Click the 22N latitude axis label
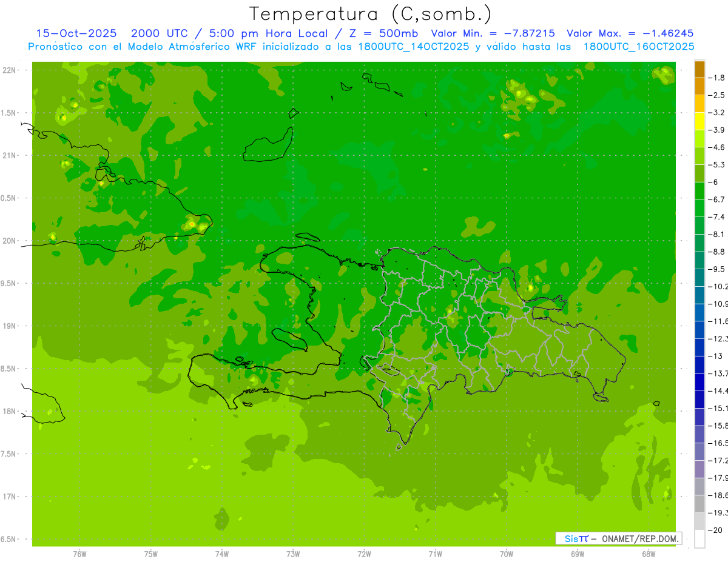 9,70
